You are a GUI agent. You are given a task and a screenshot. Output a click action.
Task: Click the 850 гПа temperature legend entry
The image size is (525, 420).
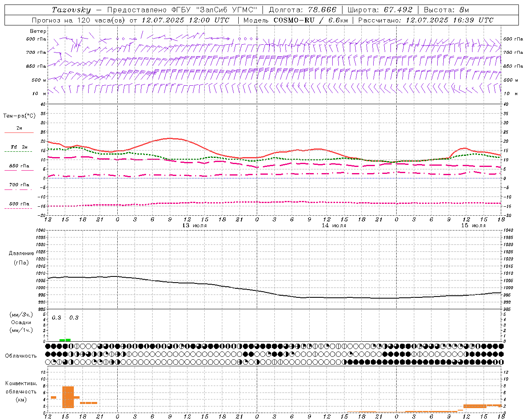point(19,166)
